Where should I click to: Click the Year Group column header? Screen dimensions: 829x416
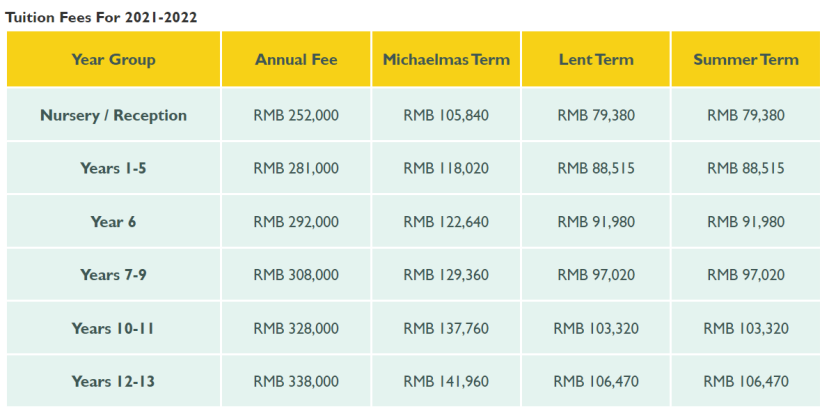click(x=114, y=59)
